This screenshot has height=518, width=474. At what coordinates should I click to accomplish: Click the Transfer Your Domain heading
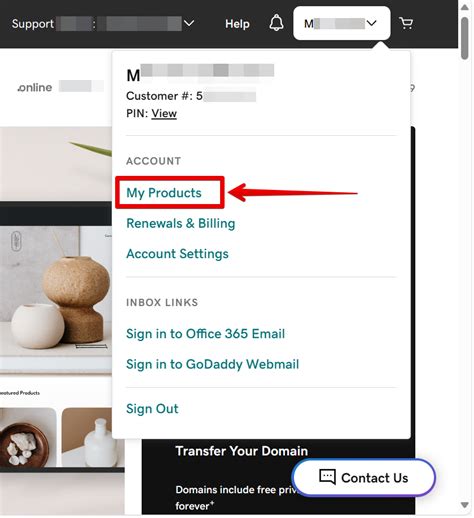[242, 451]
